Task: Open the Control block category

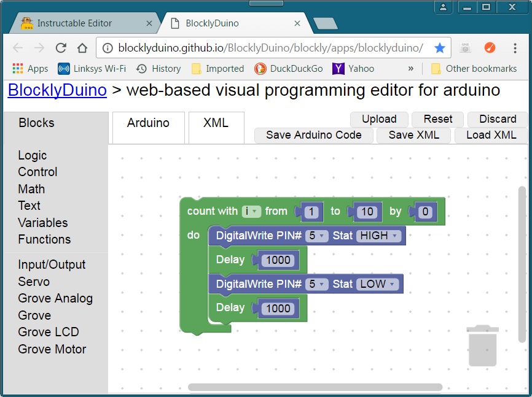Action: (x=37, y=172)
